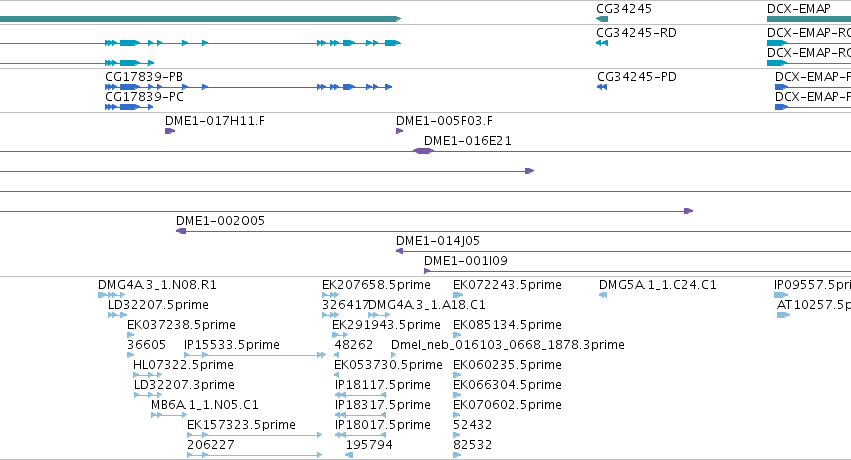Open the DMG4A.3_1.A18.C1 label
851x460 pixels.
427,305
